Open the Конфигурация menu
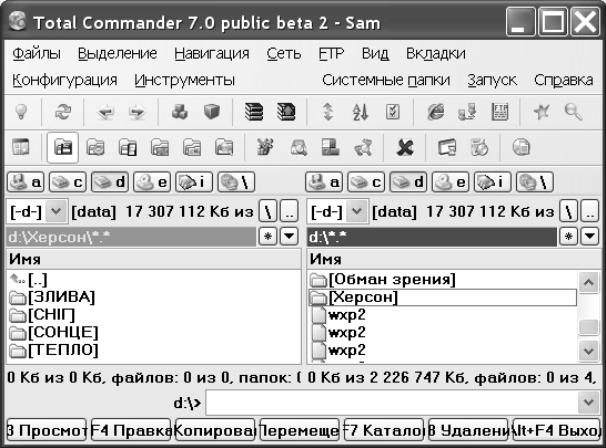The image size is (606, 448). click(x=65, y=80)
